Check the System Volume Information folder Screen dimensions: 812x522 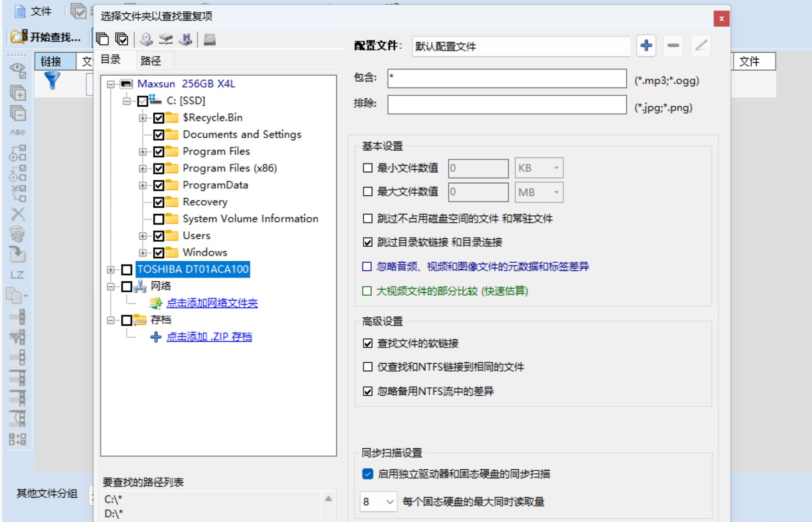[x=159, y=219]
